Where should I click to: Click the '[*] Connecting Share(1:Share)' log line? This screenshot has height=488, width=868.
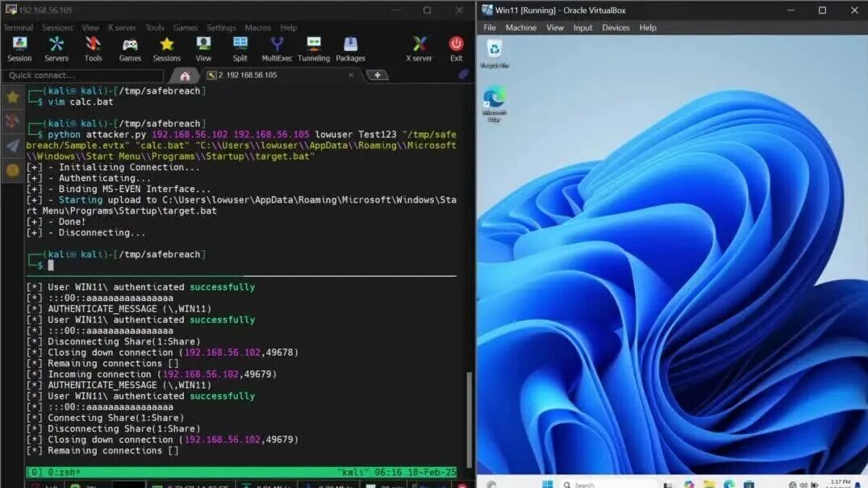point(105,419)
